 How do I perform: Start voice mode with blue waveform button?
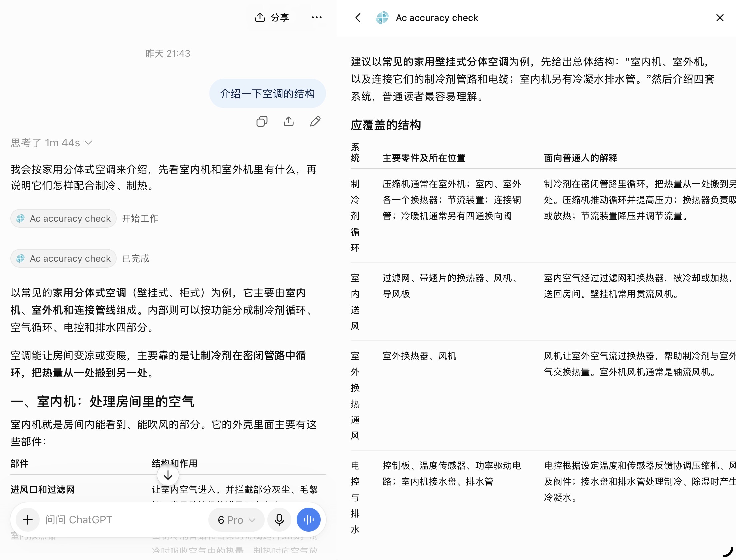pyautogui.click(x=309, y=520)
